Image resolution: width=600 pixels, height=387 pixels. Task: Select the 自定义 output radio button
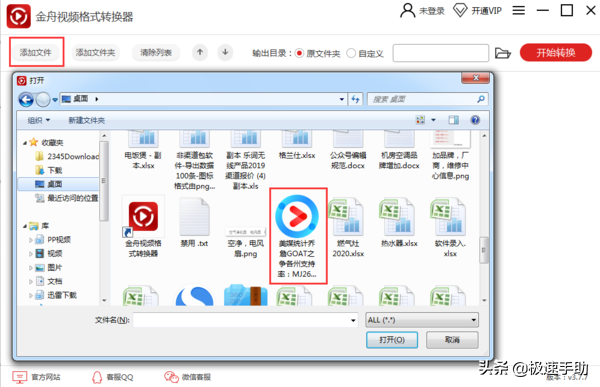point(351,53)
